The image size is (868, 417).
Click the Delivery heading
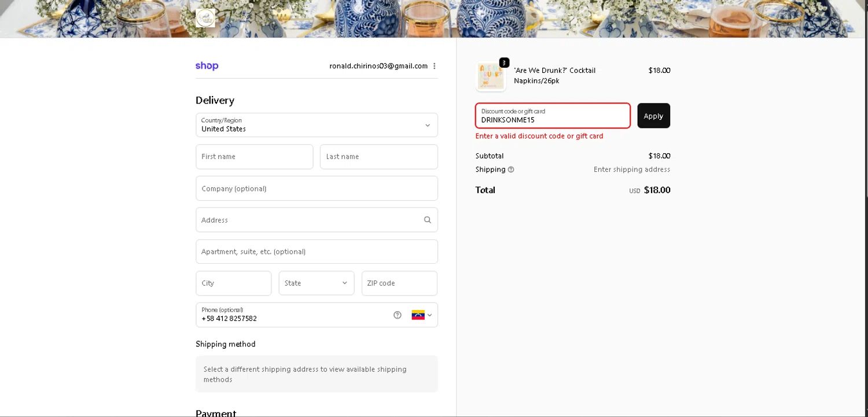[x=215, y=101]
